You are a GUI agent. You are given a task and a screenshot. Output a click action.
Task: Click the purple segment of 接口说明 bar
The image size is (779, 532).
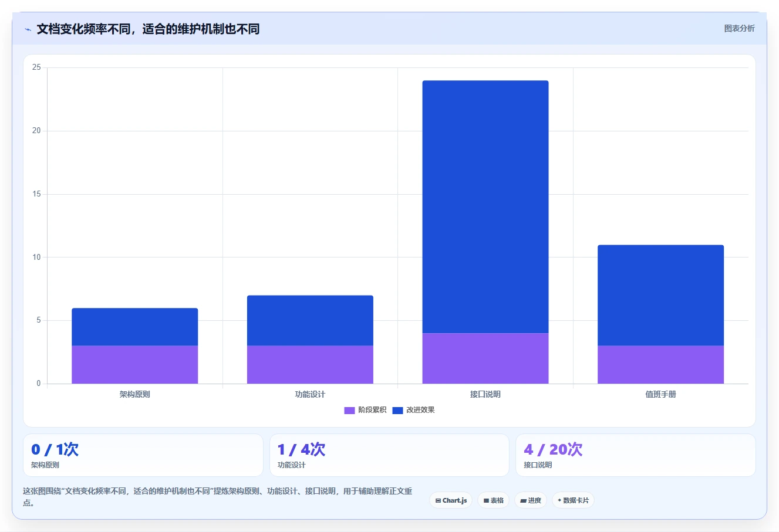pos(485,358)
